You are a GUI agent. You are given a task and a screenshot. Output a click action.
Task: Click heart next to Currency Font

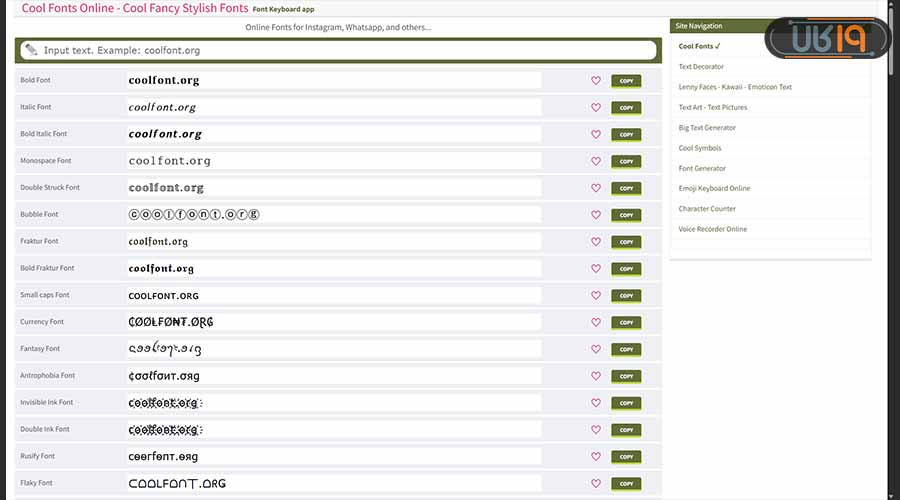coord(596,322)
